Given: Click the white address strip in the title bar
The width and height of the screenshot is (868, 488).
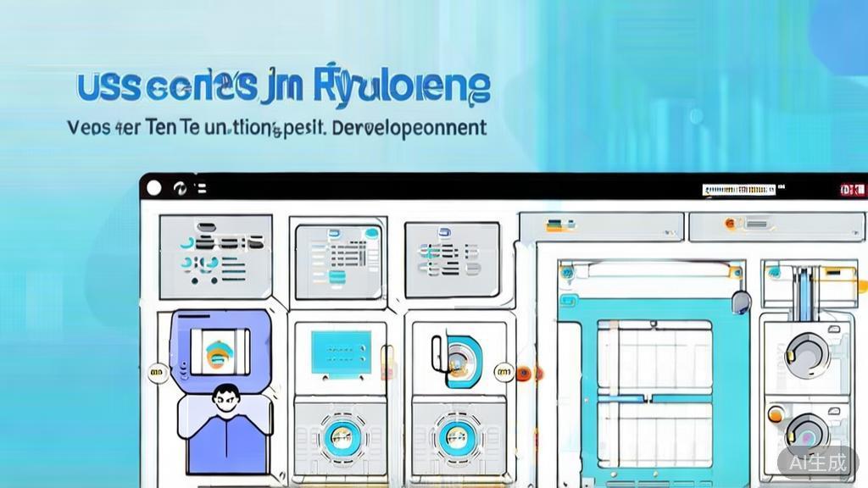Looking at the screenshot, I should point(738,190).
